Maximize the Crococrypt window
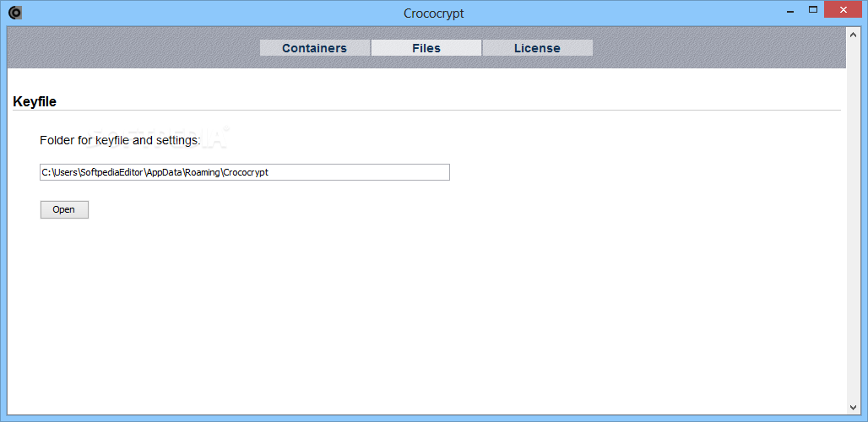Screen dimensions: 868x422 (x=812, y=9)
